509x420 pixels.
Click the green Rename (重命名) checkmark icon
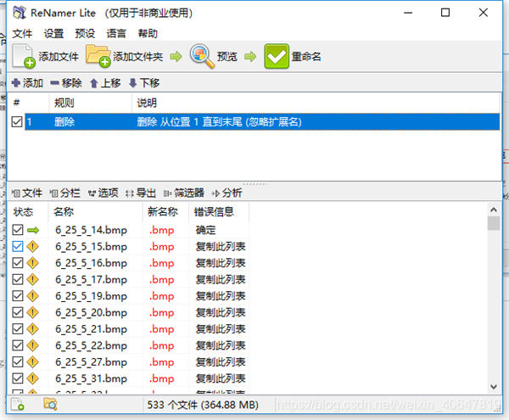click(x=277, y=56)
